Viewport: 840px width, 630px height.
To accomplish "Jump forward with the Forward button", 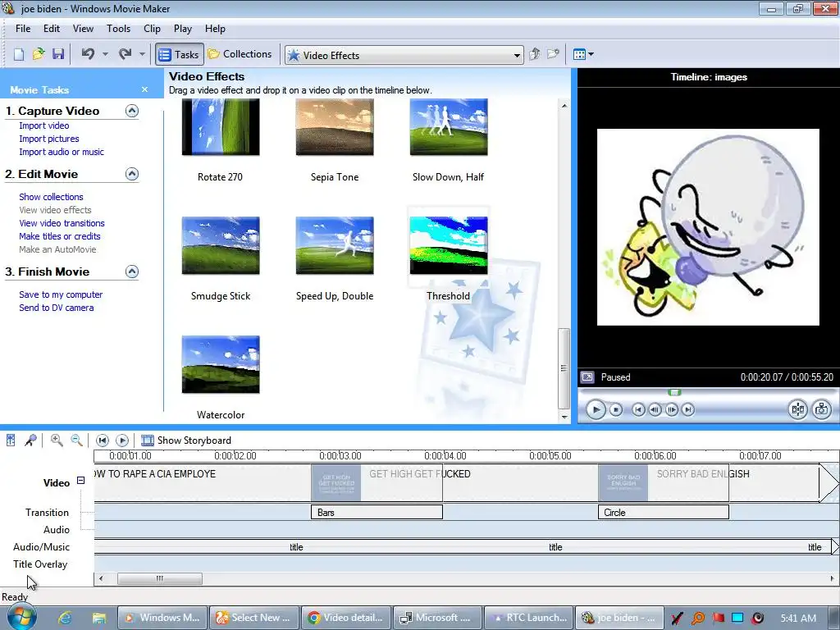I will tap(688, 410).
